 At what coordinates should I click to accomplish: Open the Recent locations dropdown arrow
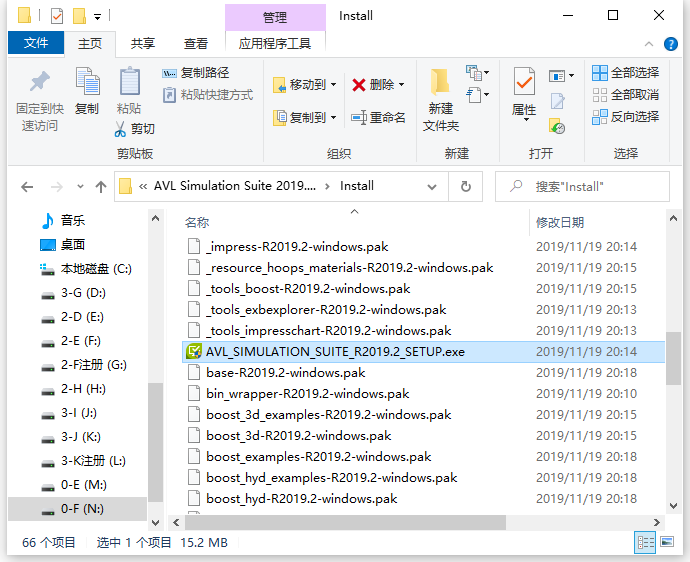(x=80, y=187)
